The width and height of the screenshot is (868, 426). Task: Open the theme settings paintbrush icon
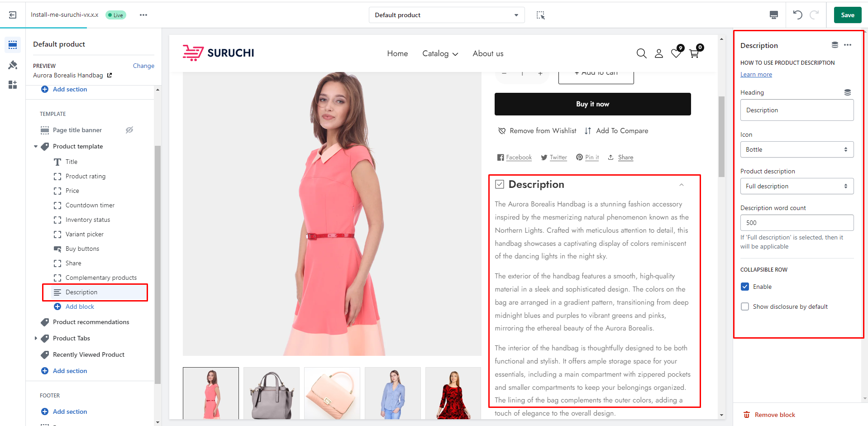[13, 65]
